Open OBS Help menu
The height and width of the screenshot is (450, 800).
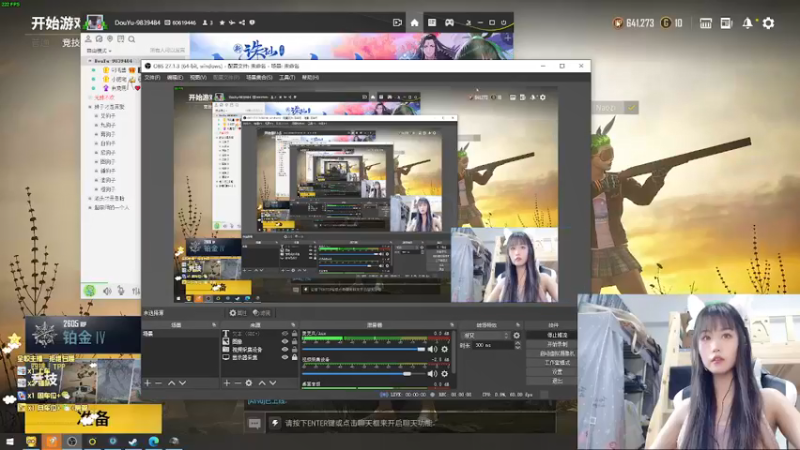point(310,78)
